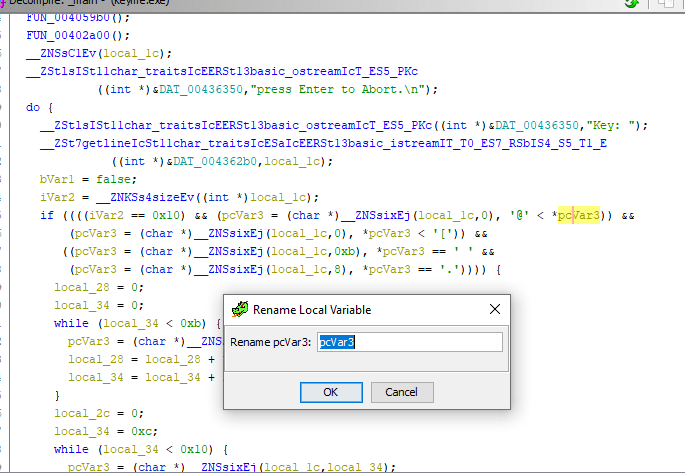Close the Rename Local Variable dialog with X

click(x=494, y=310)
